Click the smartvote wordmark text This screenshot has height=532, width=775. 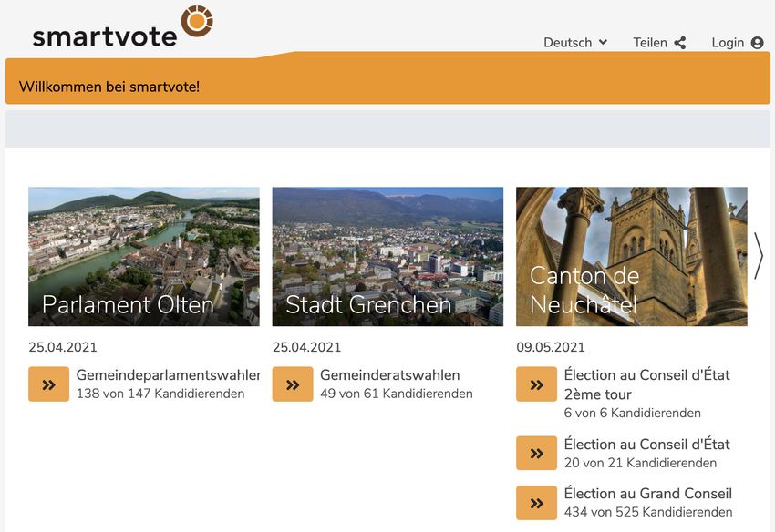105,36
